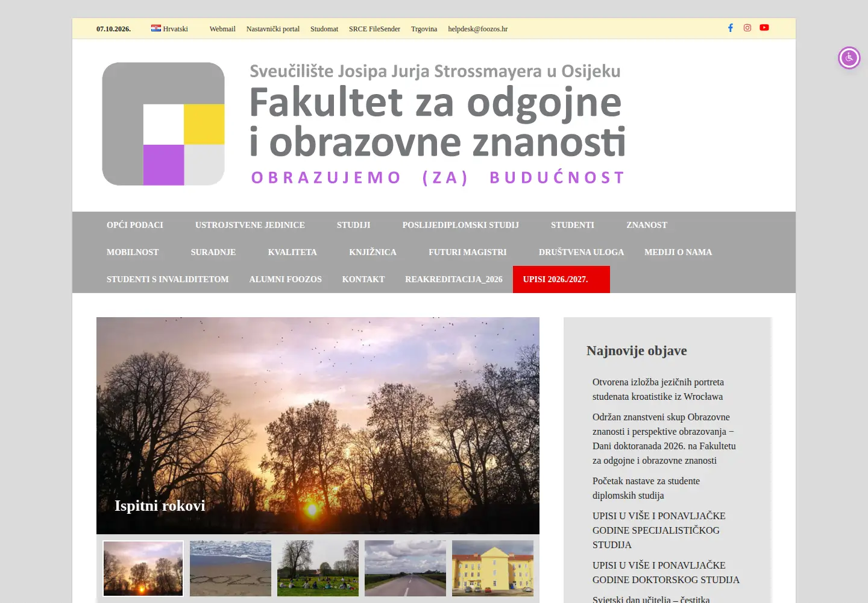
Task: Open the DRUŠTVENA ULOGA menu
Action: point(582,252)
